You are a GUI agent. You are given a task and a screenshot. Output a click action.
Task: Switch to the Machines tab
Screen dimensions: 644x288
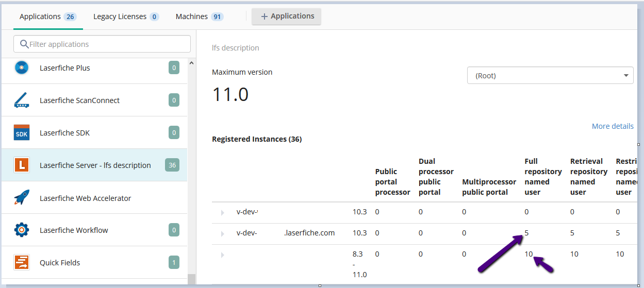tap(199, 16)
